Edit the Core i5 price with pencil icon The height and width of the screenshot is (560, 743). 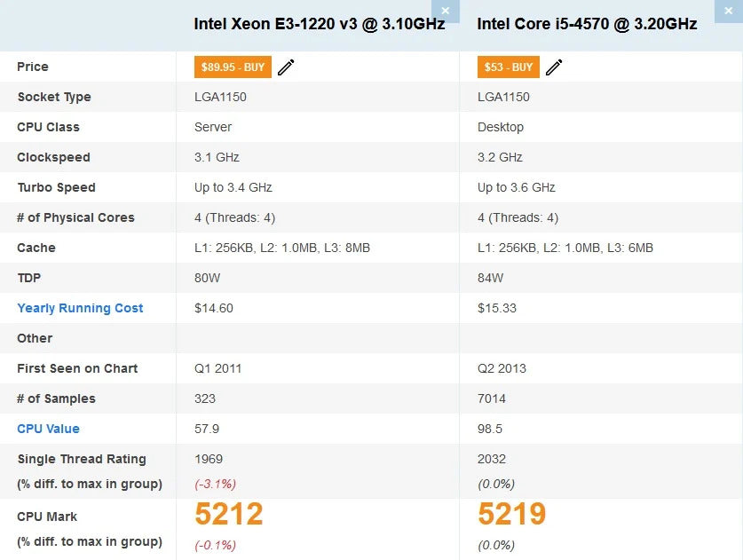click(554, 67)
